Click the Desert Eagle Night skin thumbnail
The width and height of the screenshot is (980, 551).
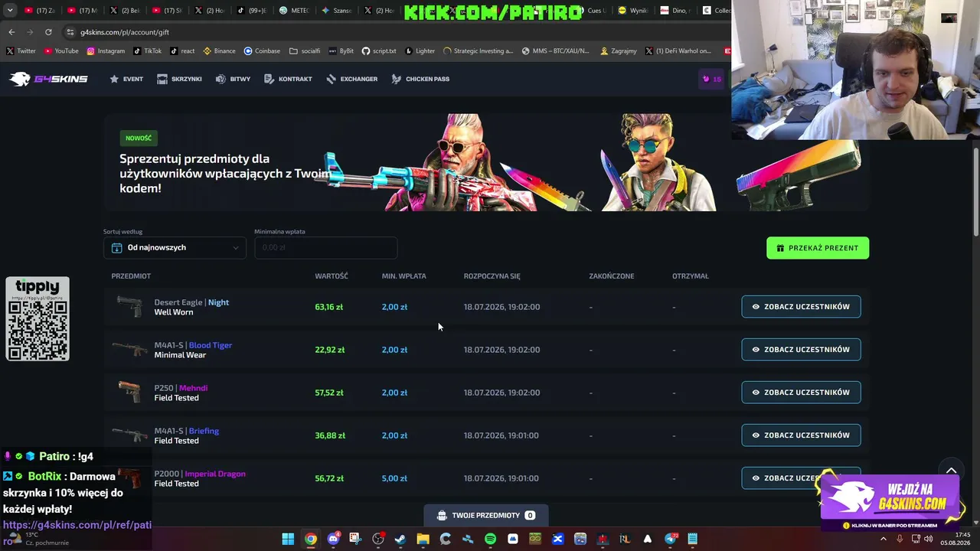pos(129,307)
